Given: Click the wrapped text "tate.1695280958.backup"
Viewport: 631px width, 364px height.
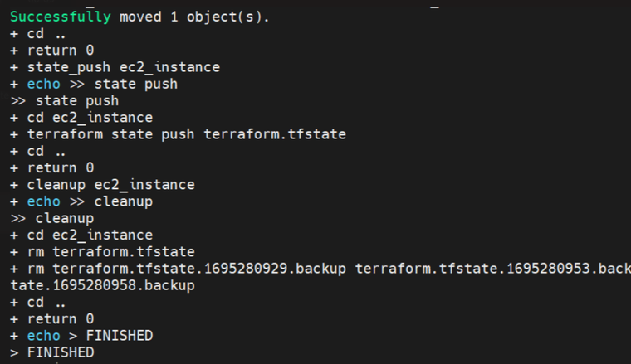Looking at the screenshot, I should point(102,285).
